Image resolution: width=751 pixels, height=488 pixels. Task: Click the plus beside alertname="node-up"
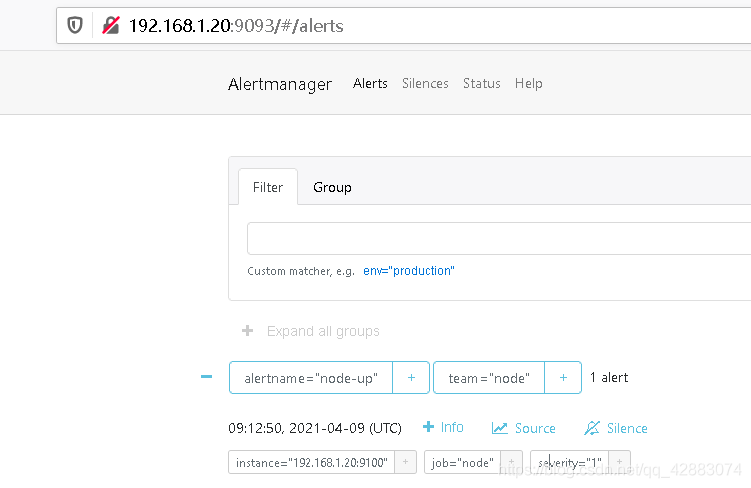(411, 378)
